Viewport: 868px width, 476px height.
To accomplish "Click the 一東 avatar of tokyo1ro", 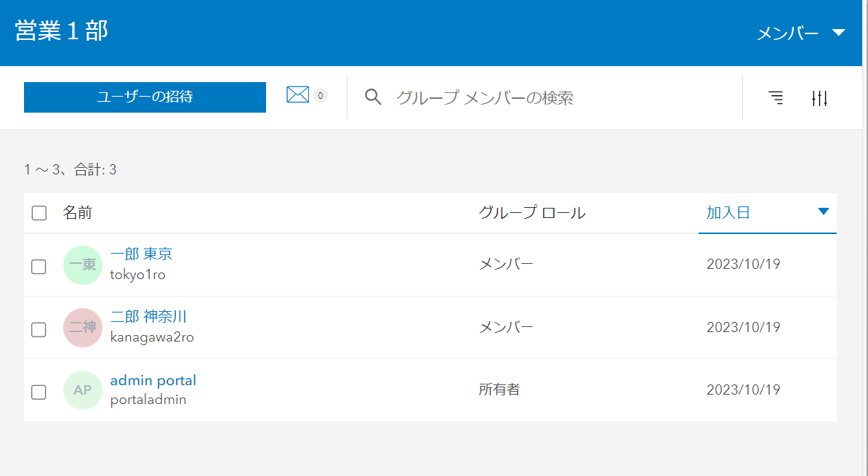I will pyautogui.click(x=82, y=265).
